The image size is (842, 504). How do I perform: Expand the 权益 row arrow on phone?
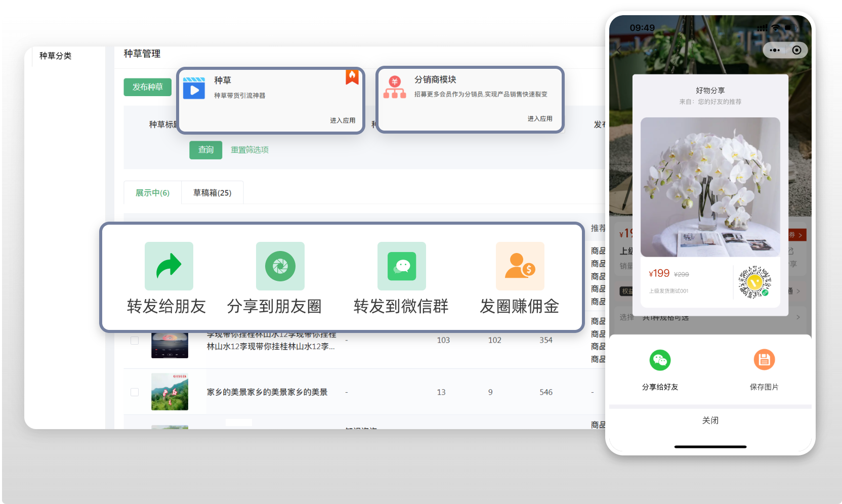click(798, 291)
